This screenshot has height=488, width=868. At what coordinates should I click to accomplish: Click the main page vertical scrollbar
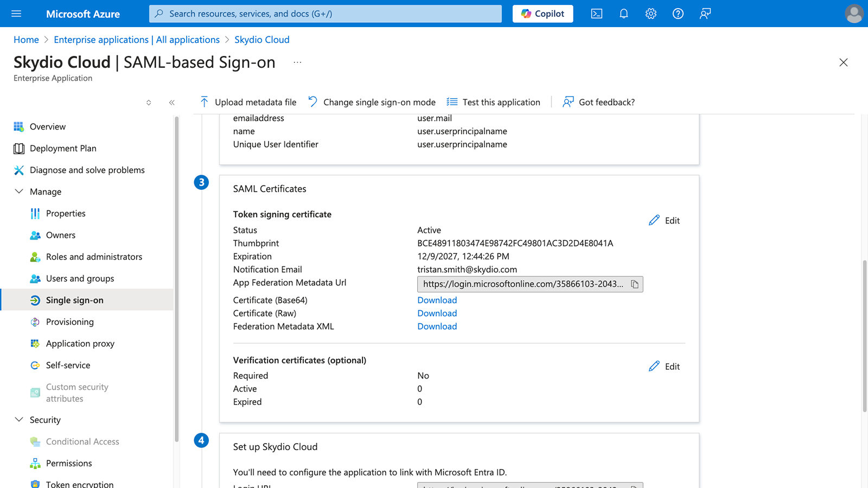tap(865, 336)
